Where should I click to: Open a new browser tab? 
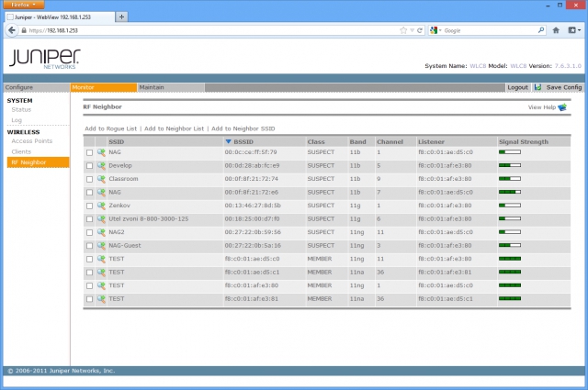pos(121,17)
